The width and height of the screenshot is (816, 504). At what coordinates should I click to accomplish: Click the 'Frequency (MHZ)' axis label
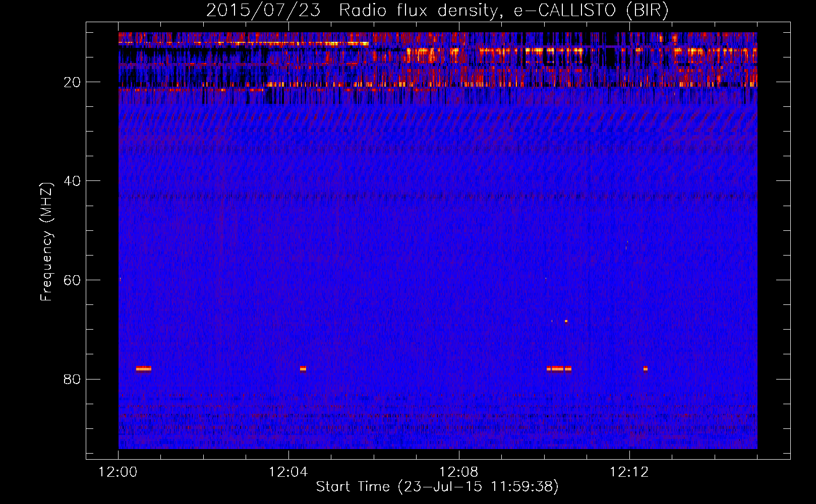[46, 242]
